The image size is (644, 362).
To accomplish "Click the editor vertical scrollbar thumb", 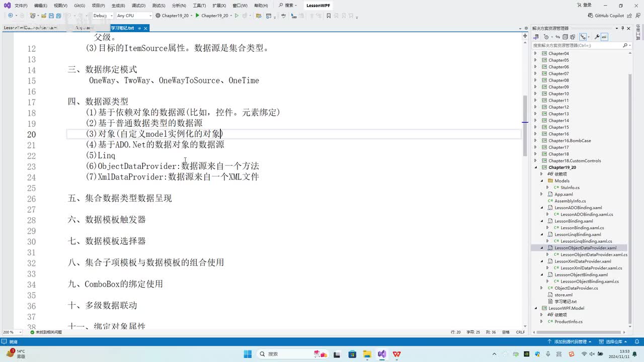I will coord(525,126).
